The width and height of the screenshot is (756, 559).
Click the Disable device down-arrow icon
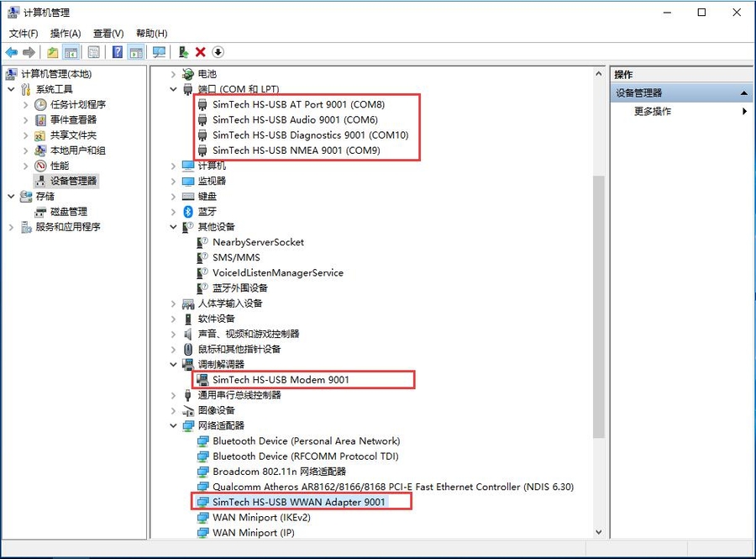pyautogui.click(x=217, y=51)
